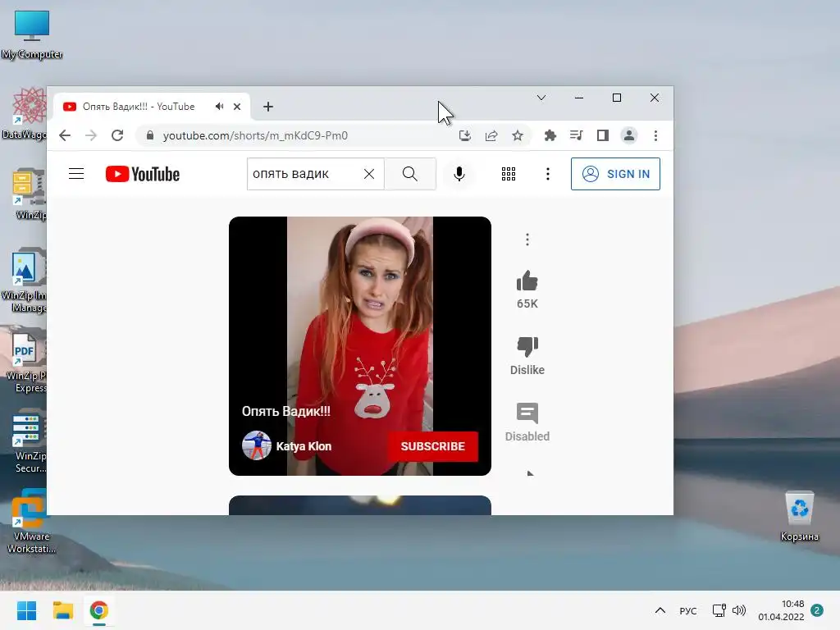
Task: Open the media controls icon in Chrome toolbar
Action: 577,135
